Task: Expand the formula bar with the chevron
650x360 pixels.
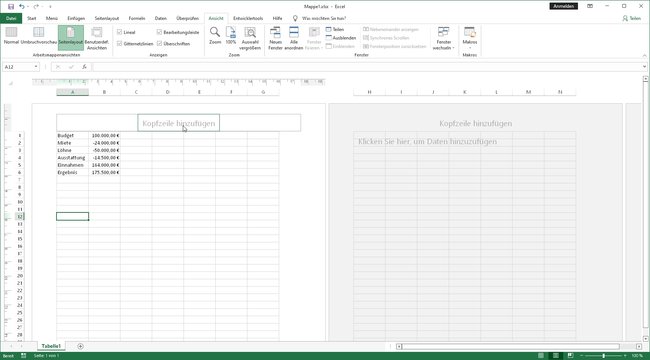Action: point(644,67)
